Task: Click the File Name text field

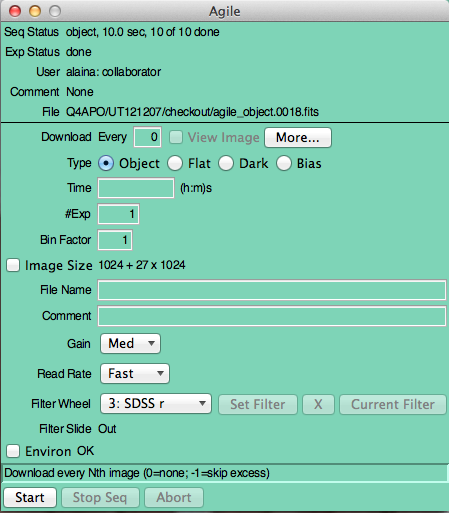Action: (272, 290)
